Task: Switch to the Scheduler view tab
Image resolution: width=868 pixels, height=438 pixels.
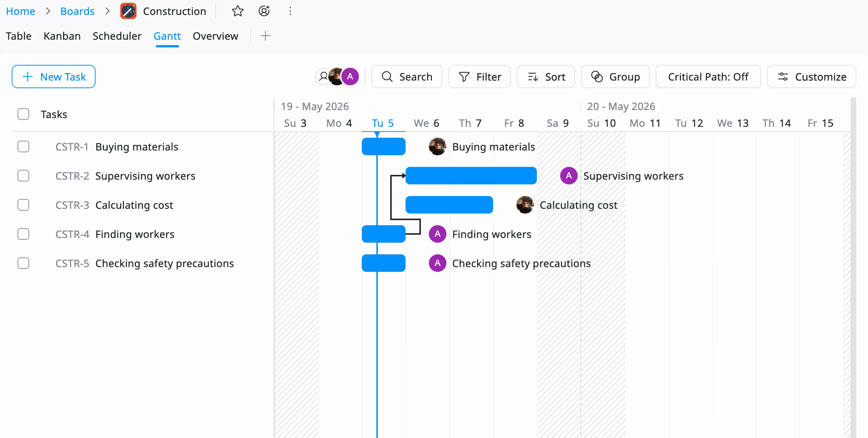Action: click(x=117, y=36)
